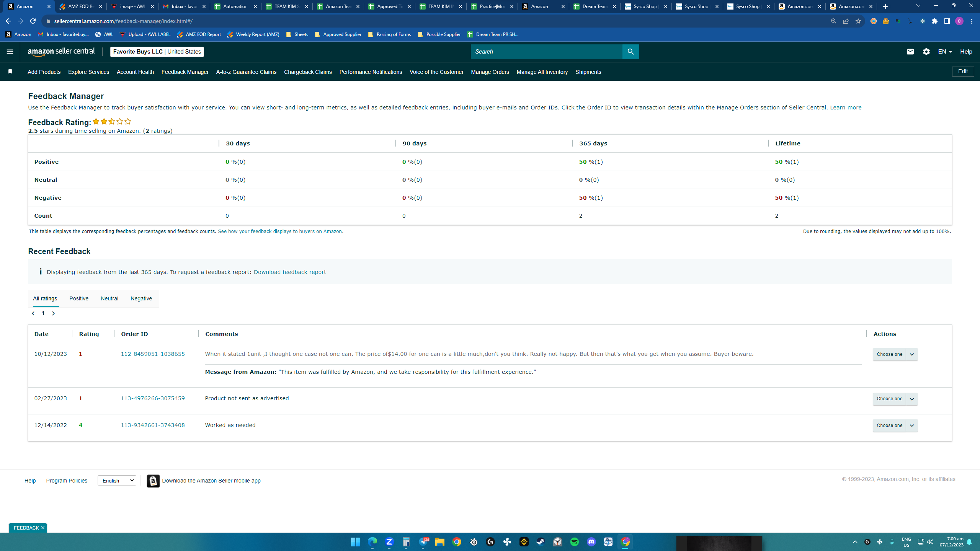Click the Learn more link

tap(846, 108)
